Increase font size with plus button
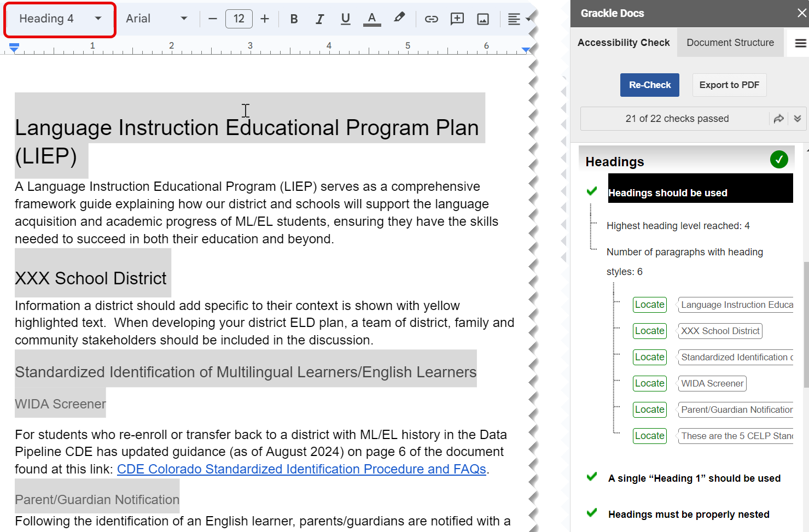Image resolution: width=809 pixels, height=532 pixels. click(265, 19)
